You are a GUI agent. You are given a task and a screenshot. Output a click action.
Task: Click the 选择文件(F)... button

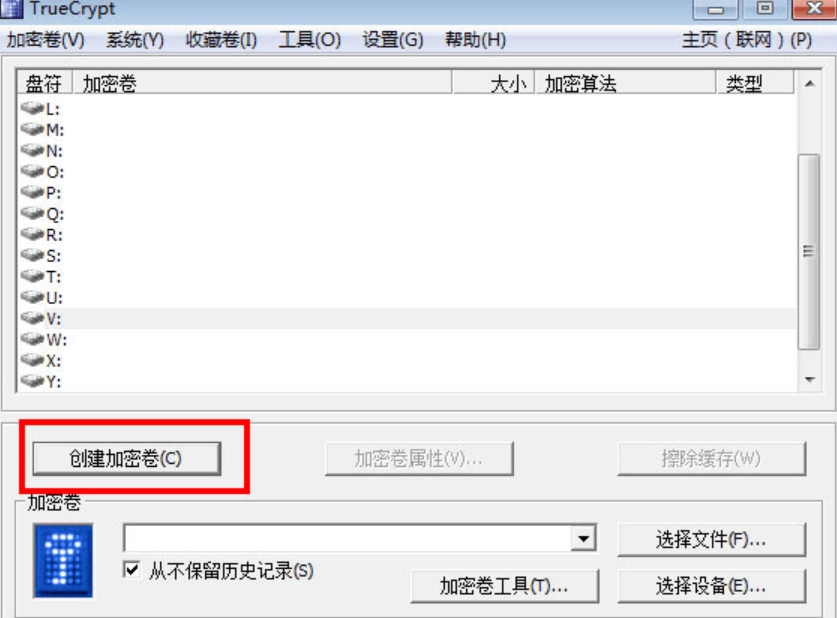tap(711, 540)
